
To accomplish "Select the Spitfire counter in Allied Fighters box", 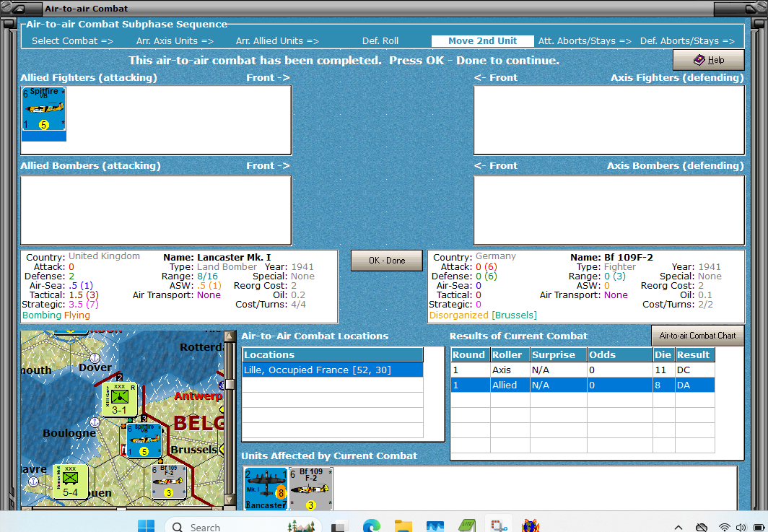I will [x=43, y=109].
